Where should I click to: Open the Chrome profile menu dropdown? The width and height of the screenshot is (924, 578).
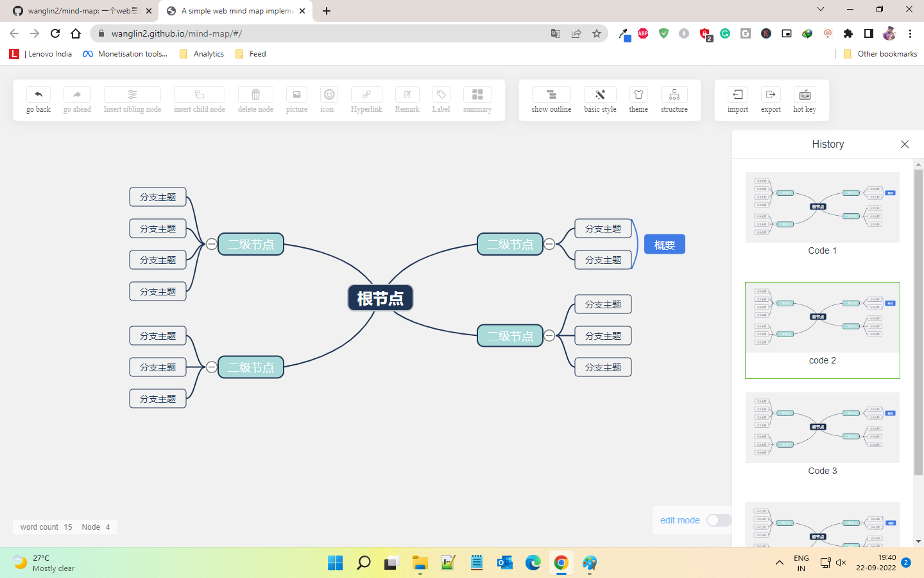(x=889, y=33)
